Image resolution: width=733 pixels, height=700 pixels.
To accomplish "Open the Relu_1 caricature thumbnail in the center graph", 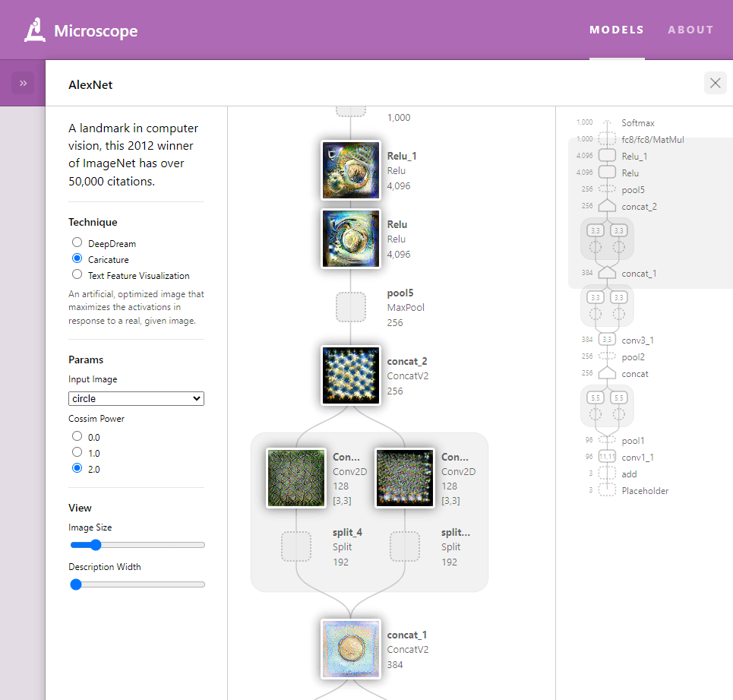I will (x=351, y=170).
